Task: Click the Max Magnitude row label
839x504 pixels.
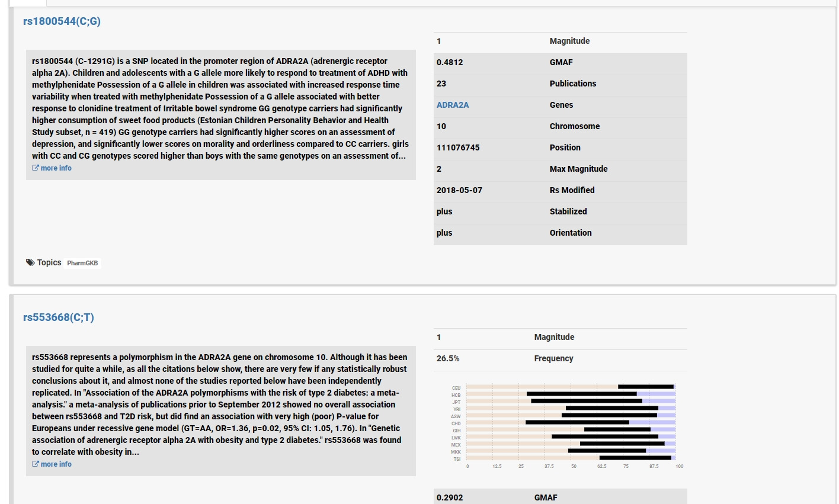Action: coord(578,169)
